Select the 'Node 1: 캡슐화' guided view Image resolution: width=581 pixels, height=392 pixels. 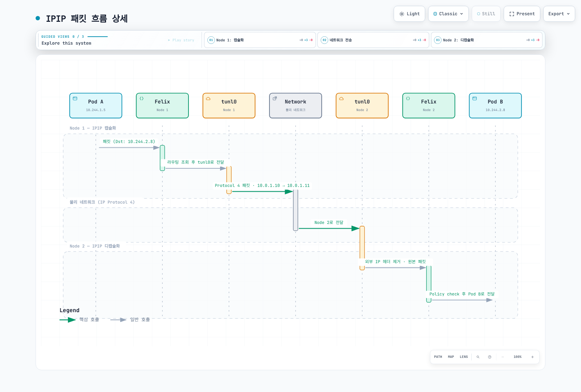[260, 40]
